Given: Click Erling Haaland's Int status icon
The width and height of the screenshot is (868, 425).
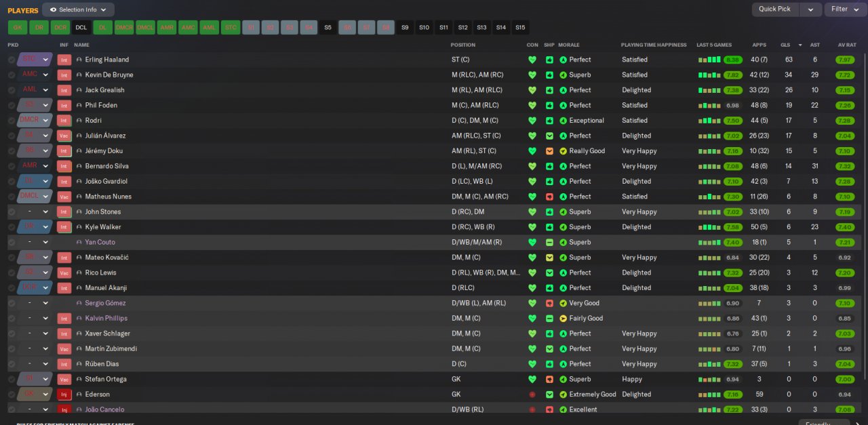Looking at the screenshot, I should [x=64, y=60].
